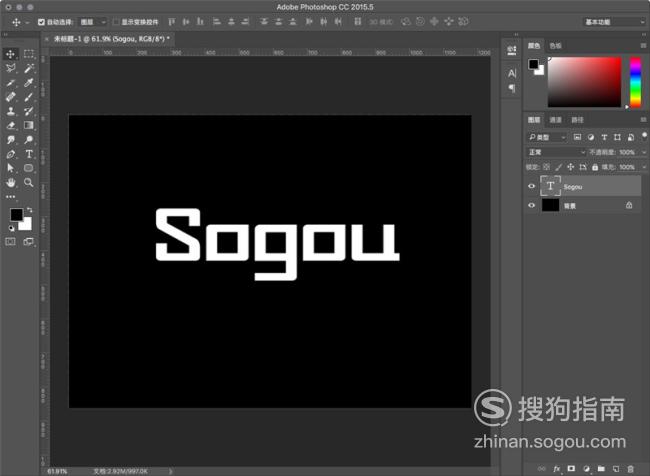The image size is (650, 476).
Task: Select the Horizontal Type tool
Action: tap(29, 154)
